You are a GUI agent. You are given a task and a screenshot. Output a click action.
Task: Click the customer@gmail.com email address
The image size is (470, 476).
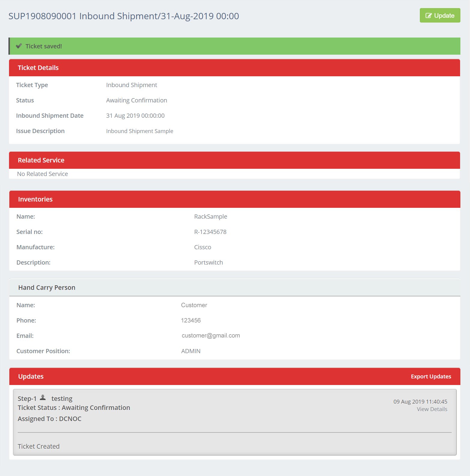[211, 335]
